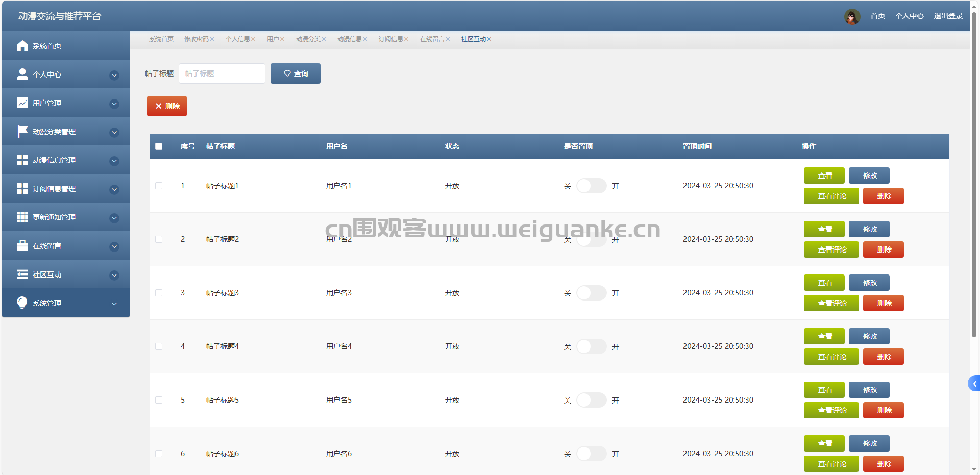Check the row for 帖子标题4

[x=159, y=346]
